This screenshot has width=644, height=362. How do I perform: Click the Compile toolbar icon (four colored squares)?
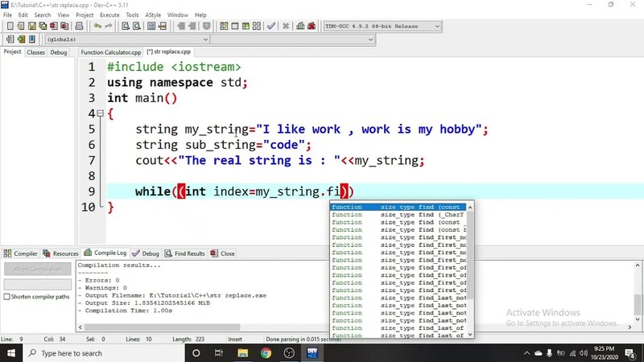(224, 27)
